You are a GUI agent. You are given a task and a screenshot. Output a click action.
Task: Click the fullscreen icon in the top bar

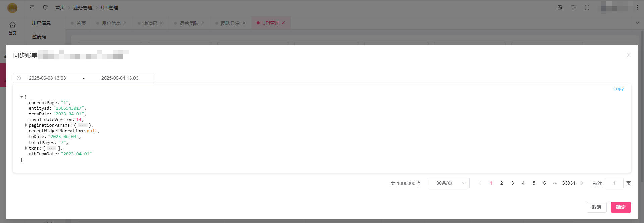click(587, 7)
